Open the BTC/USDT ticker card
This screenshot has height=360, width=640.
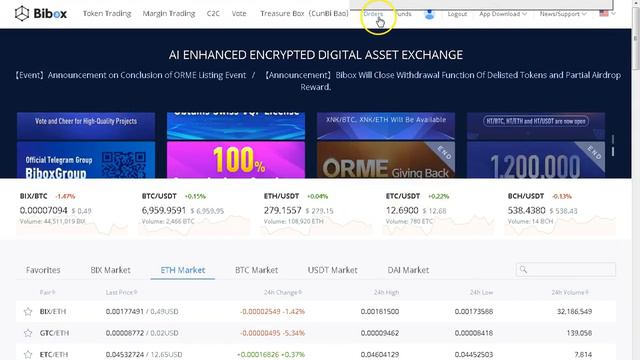click(194, 212)
